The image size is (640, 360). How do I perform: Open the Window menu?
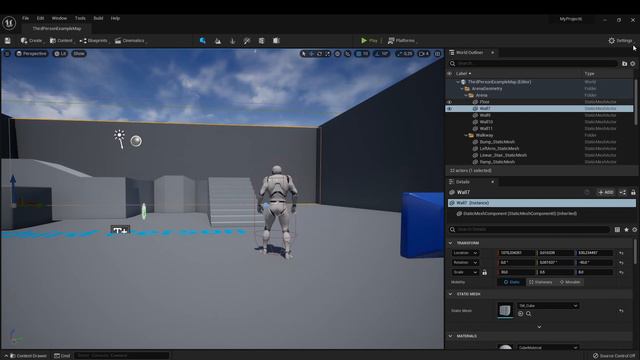tap(59, 18)
